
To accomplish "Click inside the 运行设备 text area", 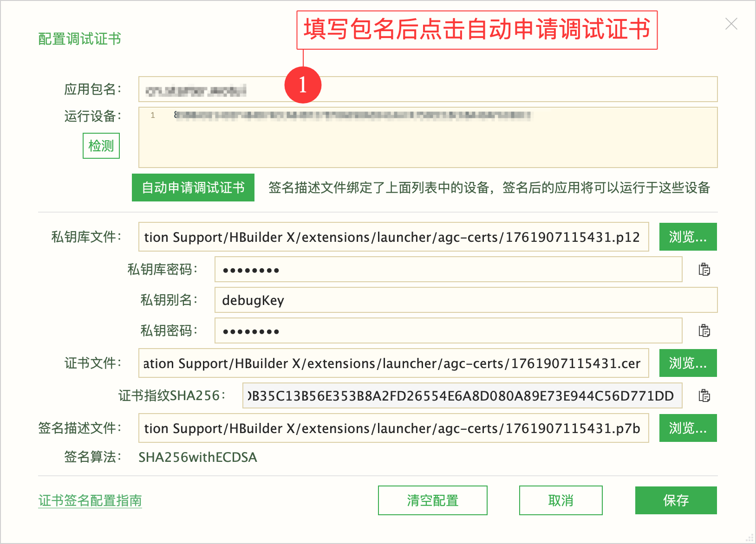I will pos(427,144).
